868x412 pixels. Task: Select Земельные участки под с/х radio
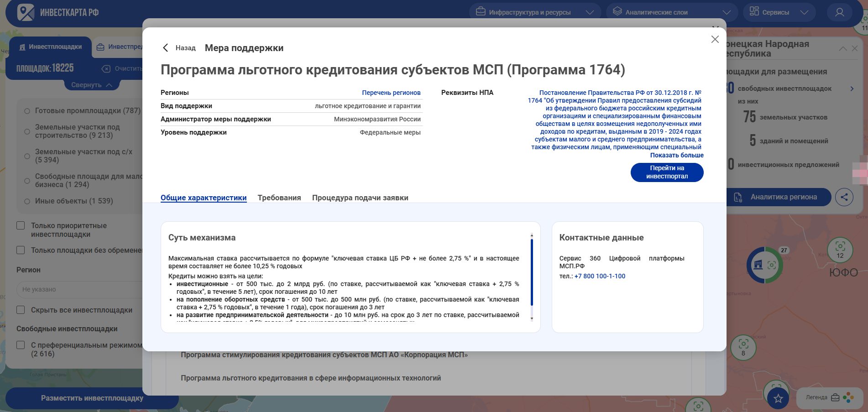[27, 156]
